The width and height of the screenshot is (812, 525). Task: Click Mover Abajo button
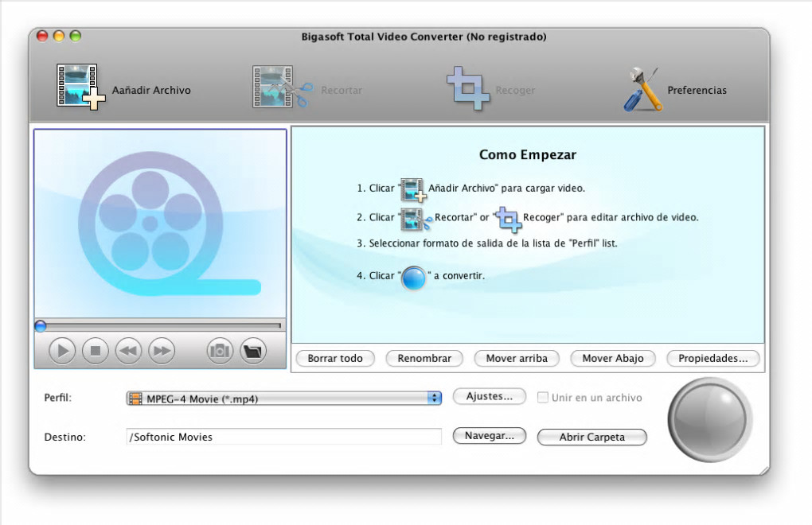tap(613, 359)
